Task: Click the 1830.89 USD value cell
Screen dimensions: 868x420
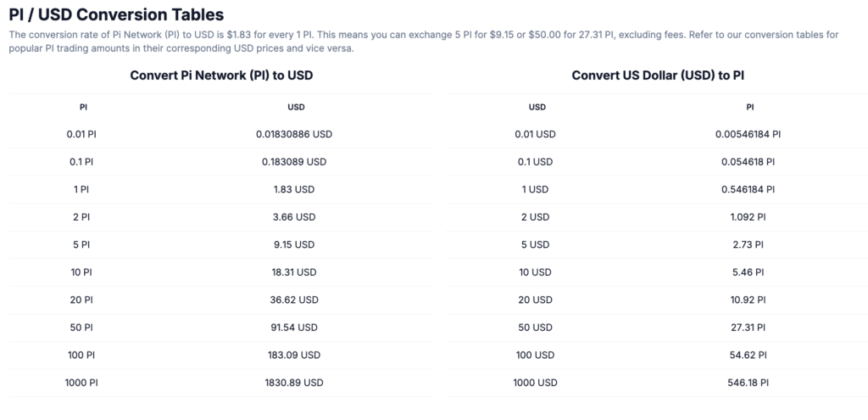Action: (294, 383)
